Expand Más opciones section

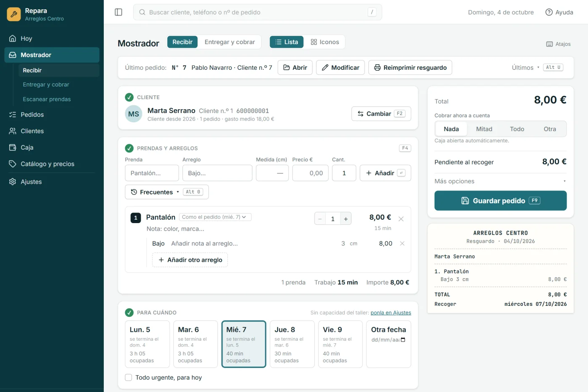[x=500, y=181]
